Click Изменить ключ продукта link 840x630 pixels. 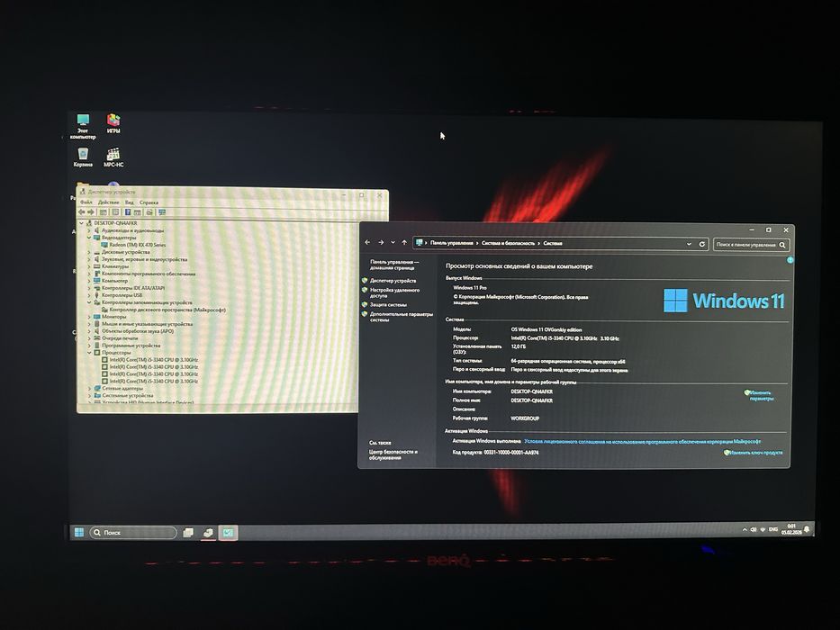(x=755, y=453)
